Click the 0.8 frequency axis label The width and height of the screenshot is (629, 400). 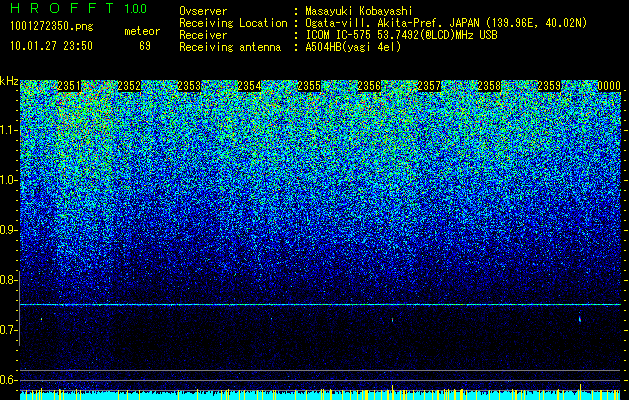[x=8, y=280]
